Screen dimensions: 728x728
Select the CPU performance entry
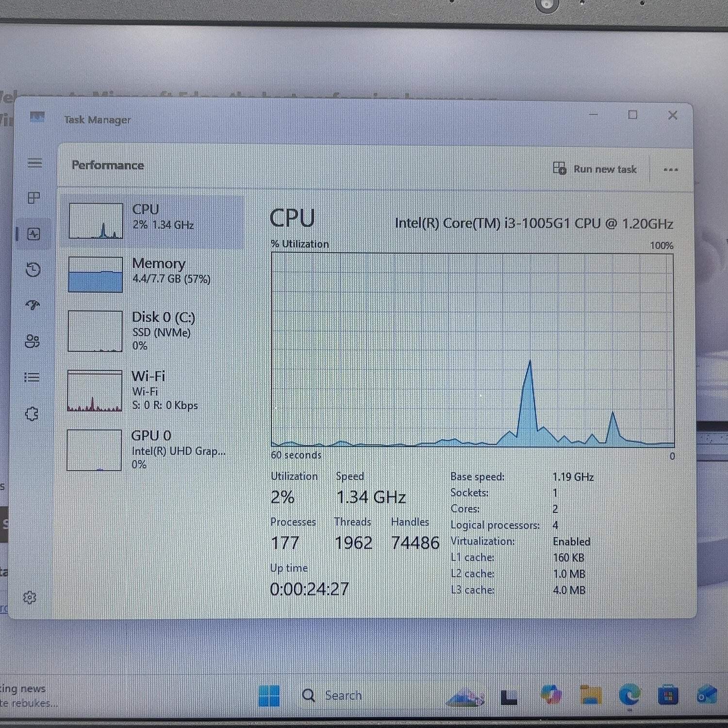pos(153,221)
